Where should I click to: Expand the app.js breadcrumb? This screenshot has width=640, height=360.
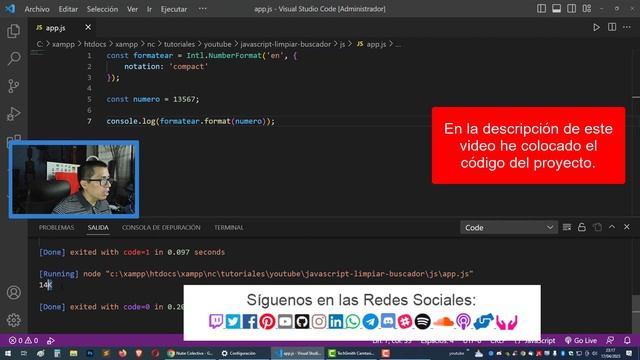pos(371,44)
